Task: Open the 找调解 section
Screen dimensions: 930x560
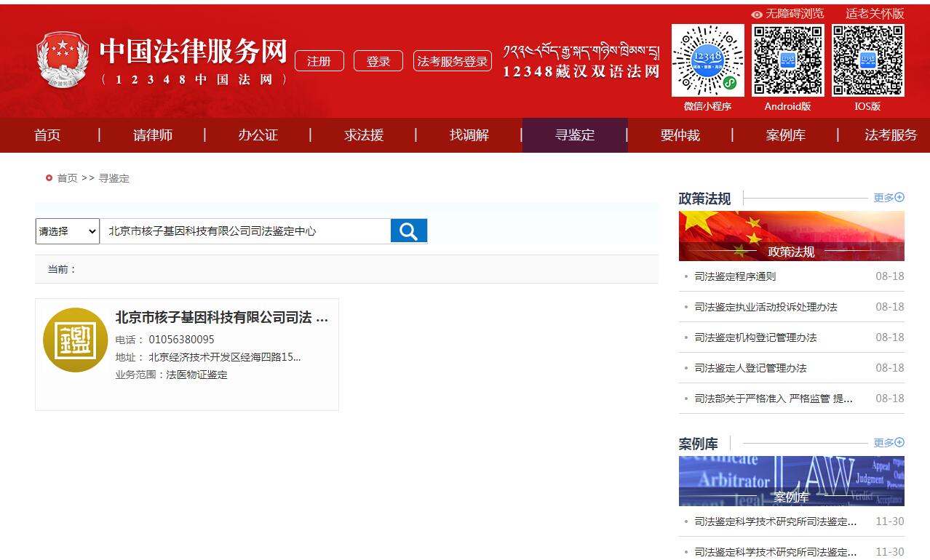Action: tap(469, 135)
